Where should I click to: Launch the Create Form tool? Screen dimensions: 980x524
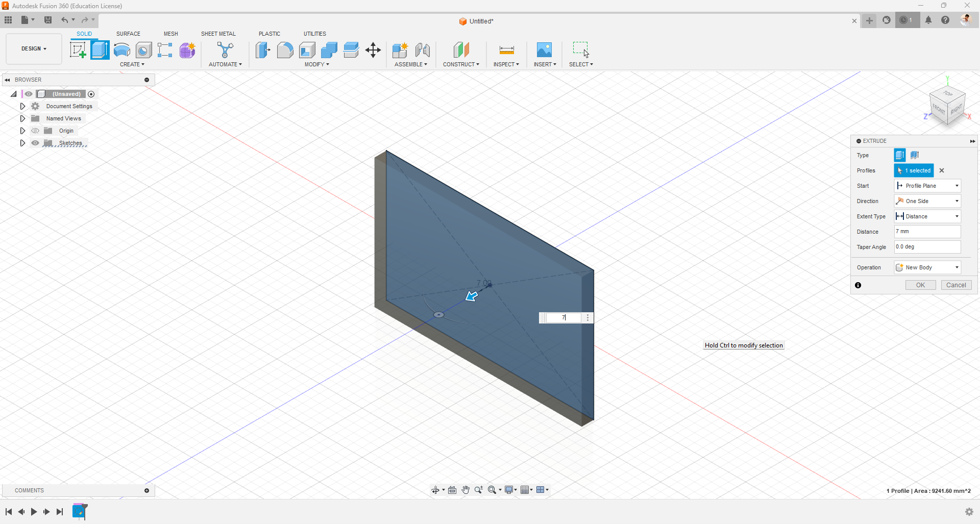click(187, 50)
